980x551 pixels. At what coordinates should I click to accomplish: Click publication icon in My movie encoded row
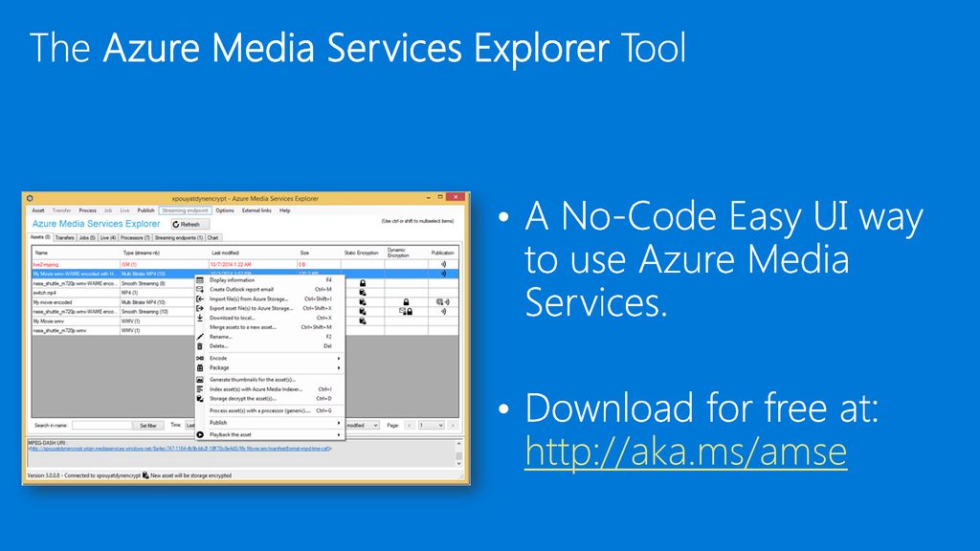(x=443, y=302)
